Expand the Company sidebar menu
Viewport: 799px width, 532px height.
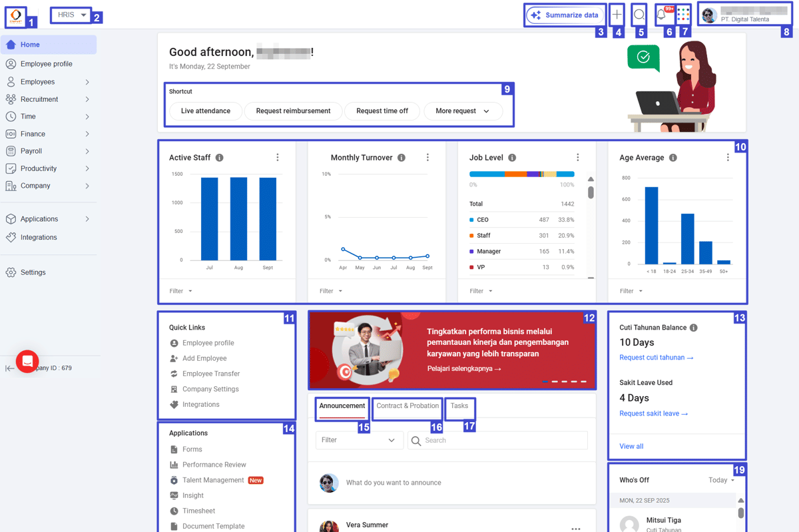(49, 186)
